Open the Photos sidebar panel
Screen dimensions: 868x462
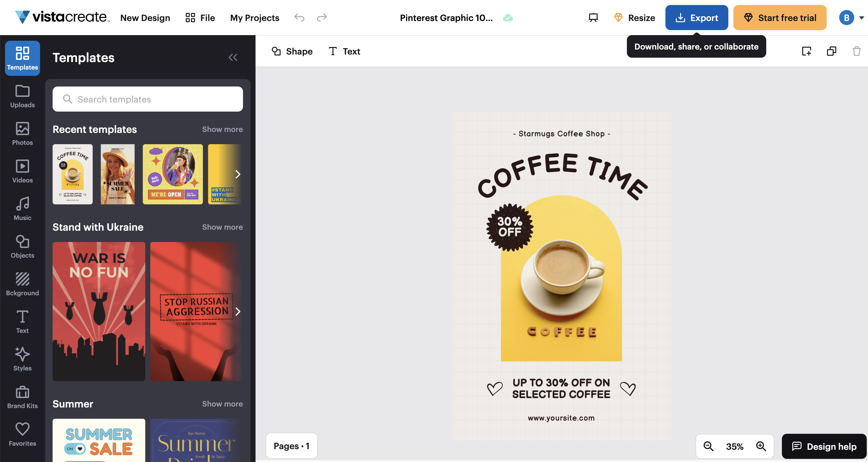(22, 134)
